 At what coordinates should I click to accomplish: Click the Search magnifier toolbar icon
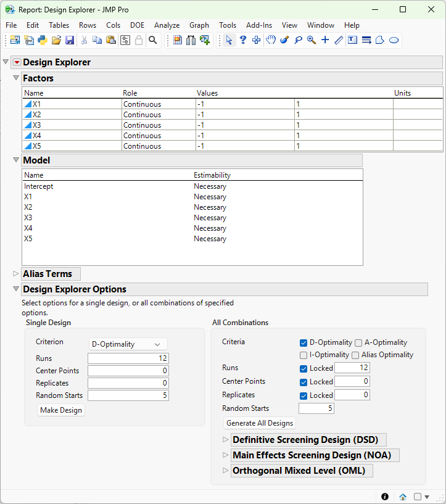(x=153, y=40)
